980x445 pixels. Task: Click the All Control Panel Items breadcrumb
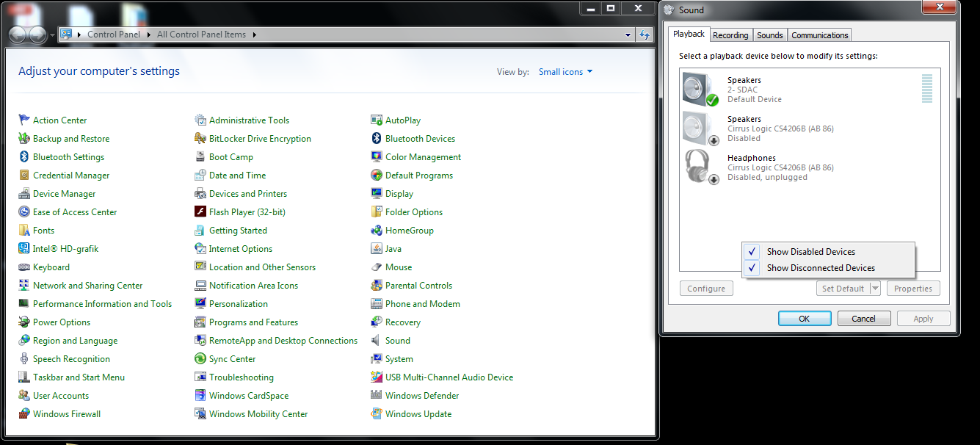[x=202, y=35]
